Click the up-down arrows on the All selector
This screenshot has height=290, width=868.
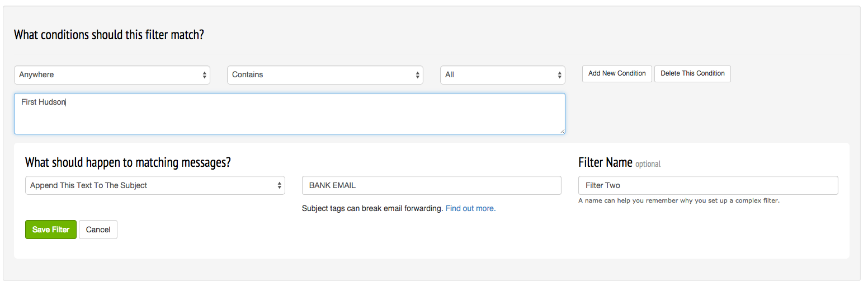tap(559, 75)
